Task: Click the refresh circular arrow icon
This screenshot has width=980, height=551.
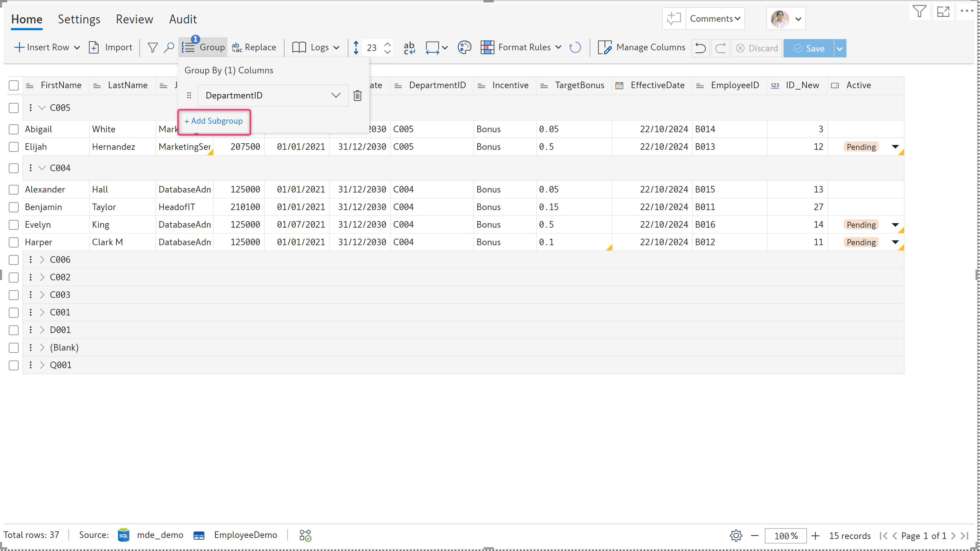Action: [x=575, y=48]
